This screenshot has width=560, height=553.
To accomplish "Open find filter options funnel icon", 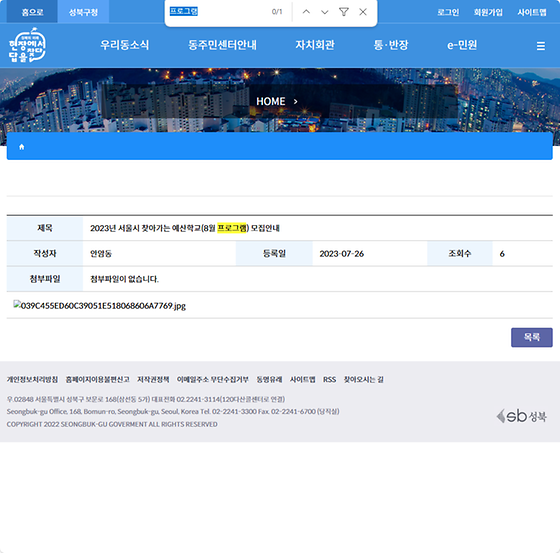I will (344, 12).
